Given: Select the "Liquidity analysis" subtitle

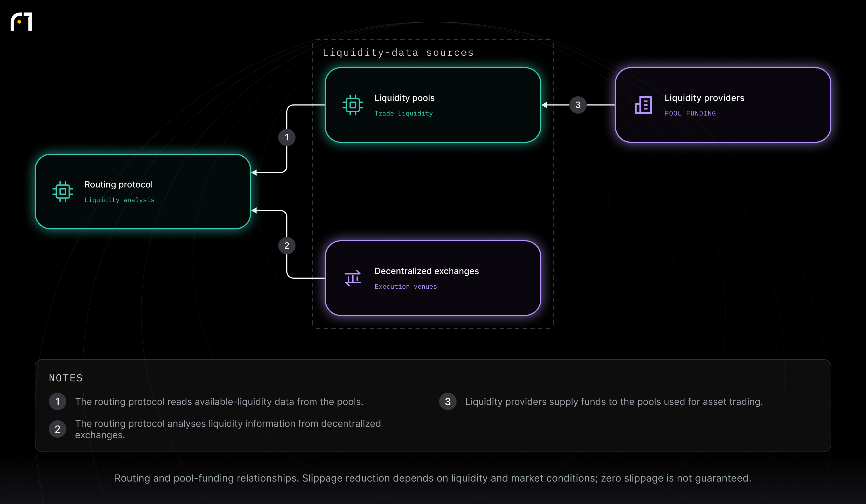Looking at the screenshot, I should tap(119, 200).
